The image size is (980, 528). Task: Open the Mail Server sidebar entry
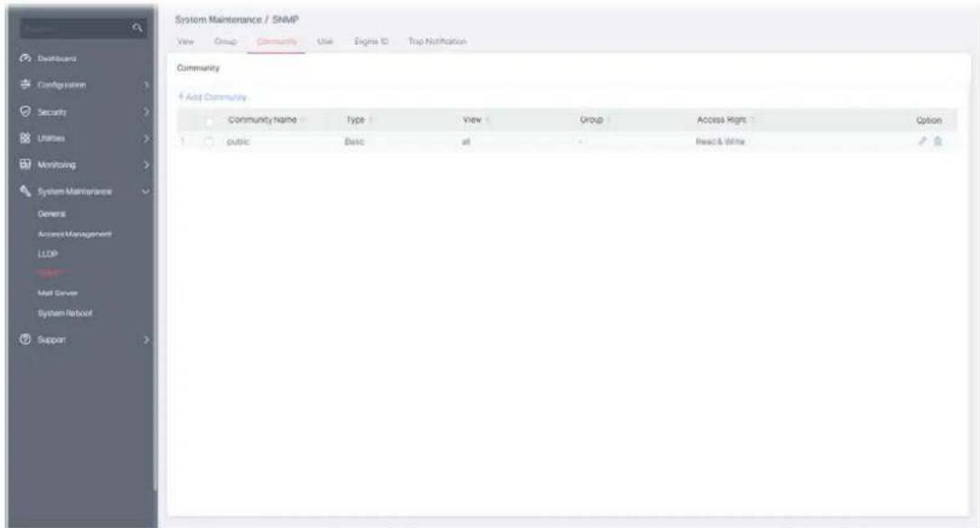click(58, 292)
